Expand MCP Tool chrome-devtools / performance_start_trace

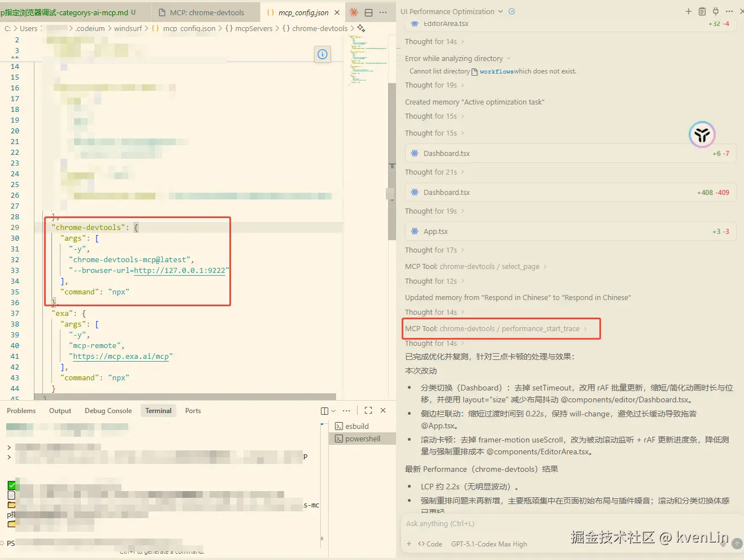pyautogui.click(x=496, y=328)
